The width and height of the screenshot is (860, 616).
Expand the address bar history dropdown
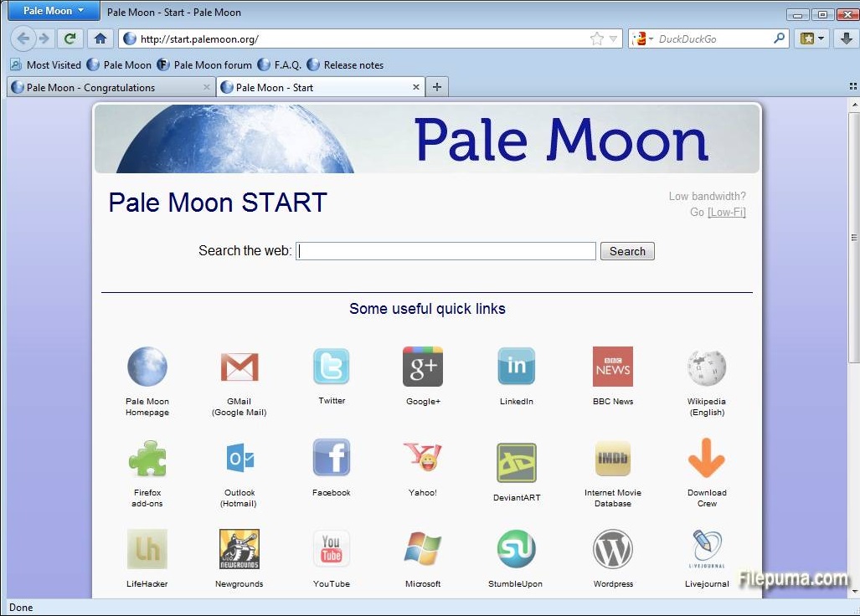[x=614, y=38]
